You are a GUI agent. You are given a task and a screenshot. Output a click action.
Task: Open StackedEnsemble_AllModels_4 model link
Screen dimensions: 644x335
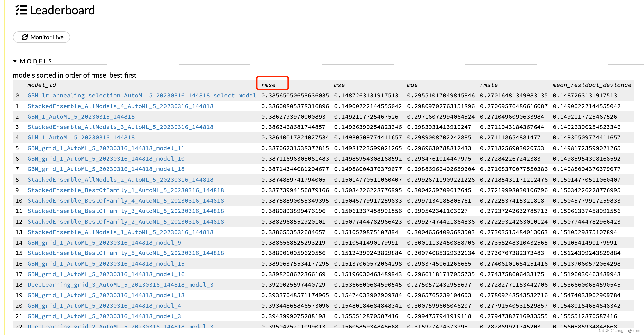120,106
